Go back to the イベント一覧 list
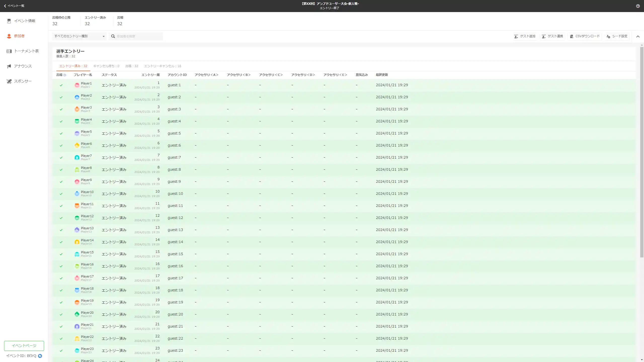 click(14, 6)
